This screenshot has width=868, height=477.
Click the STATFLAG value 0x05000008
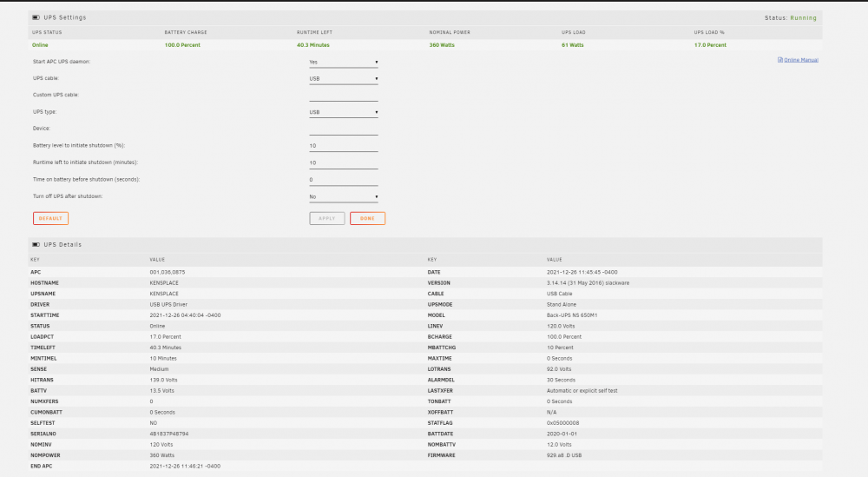563,423
